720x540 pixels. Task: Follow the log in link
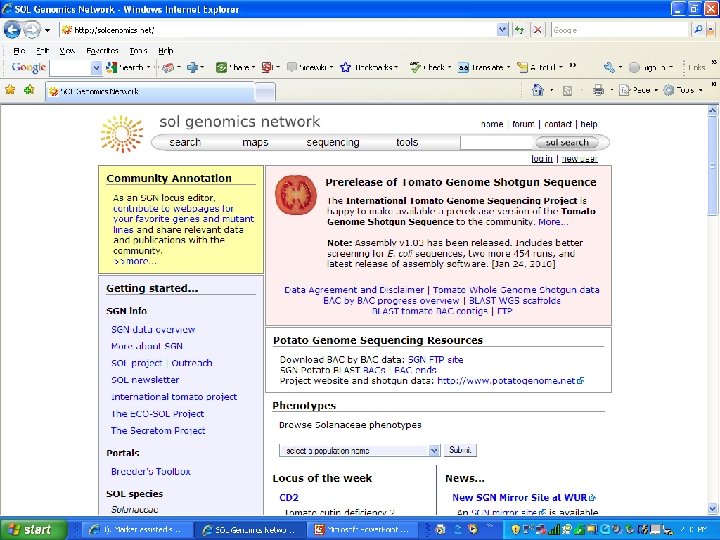pos(542,158)
